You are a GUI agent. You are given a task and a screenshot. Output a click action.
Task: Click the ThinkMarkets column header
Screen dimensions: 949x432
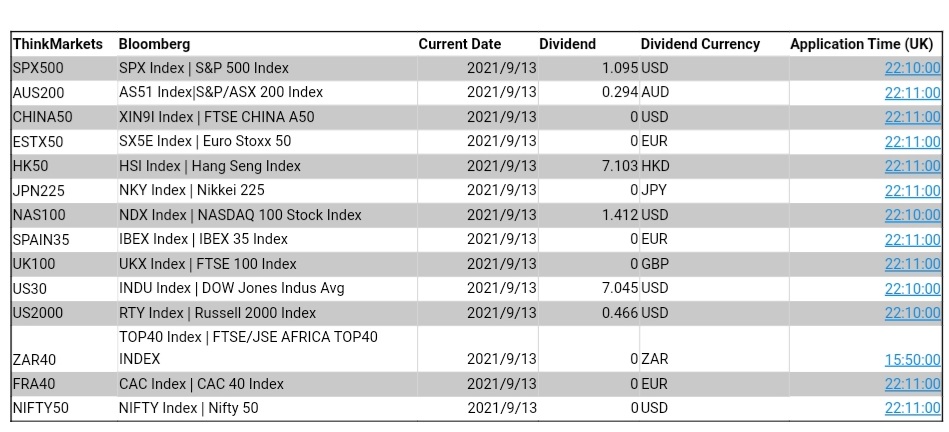57,44
